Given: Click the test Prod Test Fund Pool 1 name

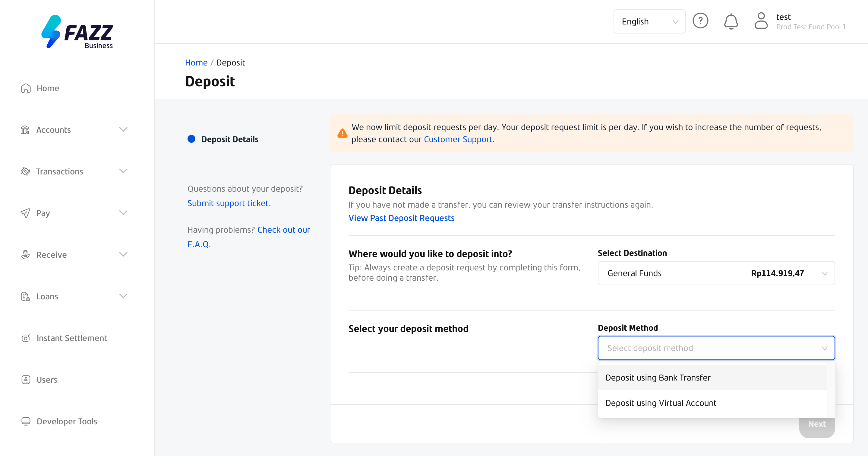Looking at the screenshot, I should pyautogui.click(x=811, y=22).
